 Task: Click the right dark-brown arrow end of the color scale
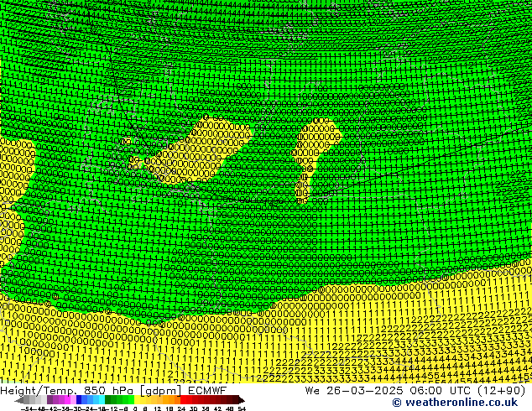(x=242, y=401)
